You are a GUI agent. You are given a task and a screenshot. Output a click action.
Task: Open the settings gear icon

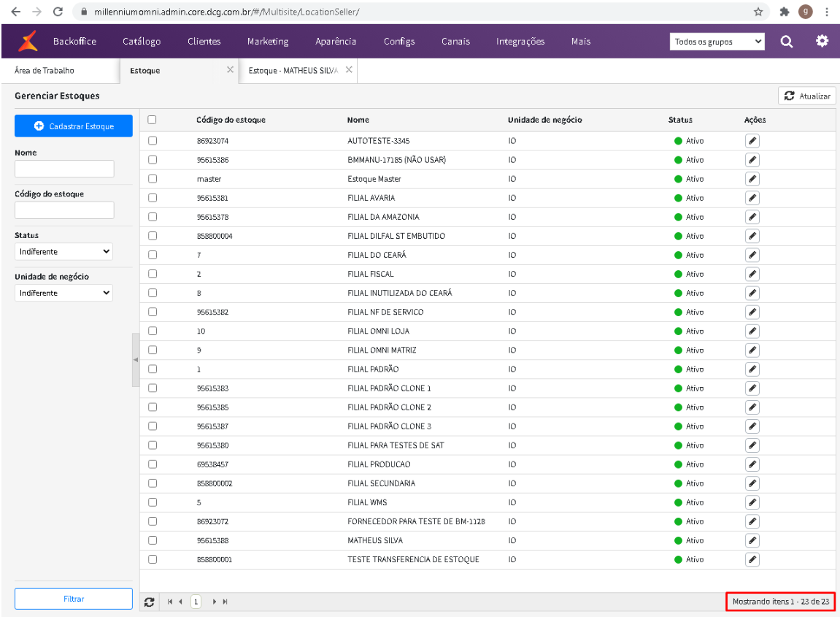coord(822,42)
